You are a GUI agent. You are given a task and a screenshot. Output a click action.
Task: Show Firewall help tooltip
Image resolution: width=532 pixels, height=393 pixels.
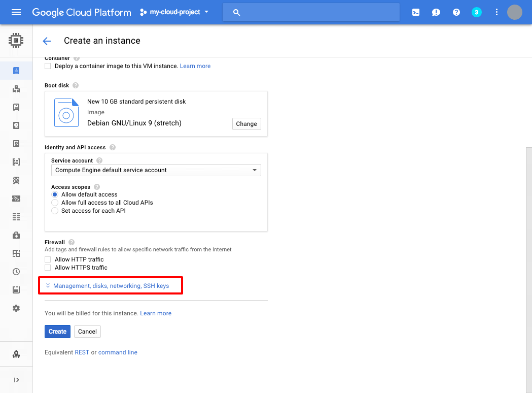click(72, 242)
